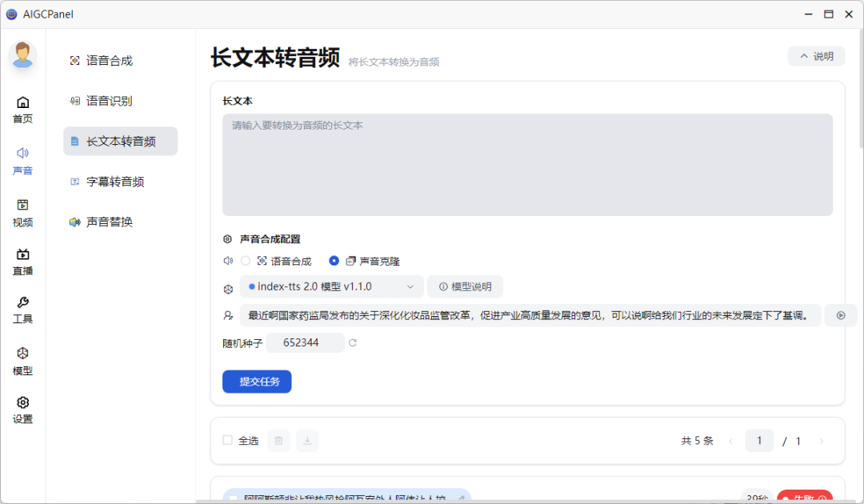Switch to 语音识别 menu item
864x504 pixels.
109,101
